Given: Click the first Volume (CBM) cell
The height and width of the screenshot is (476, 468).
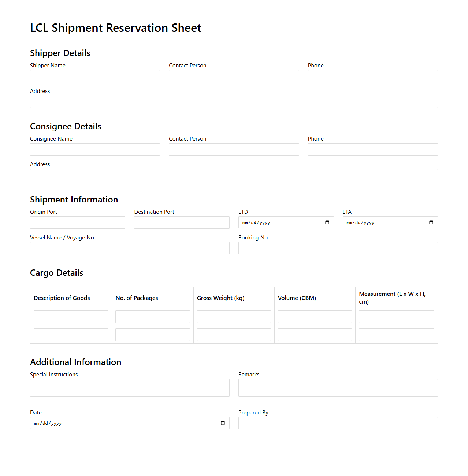Looking at the screenshot, I should [315, 316].
